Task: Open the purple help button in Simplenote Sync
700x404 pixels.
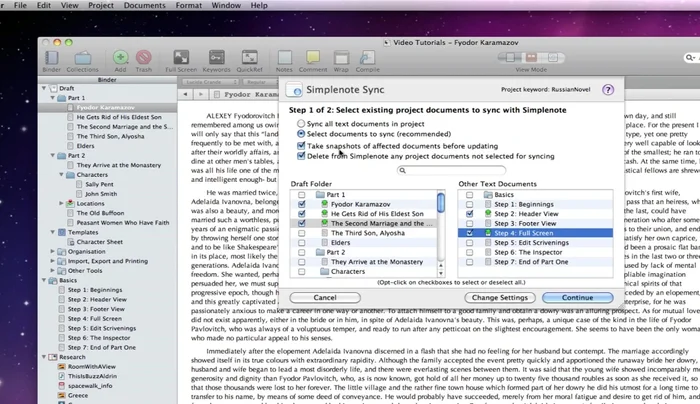Action: click(607, 90)
